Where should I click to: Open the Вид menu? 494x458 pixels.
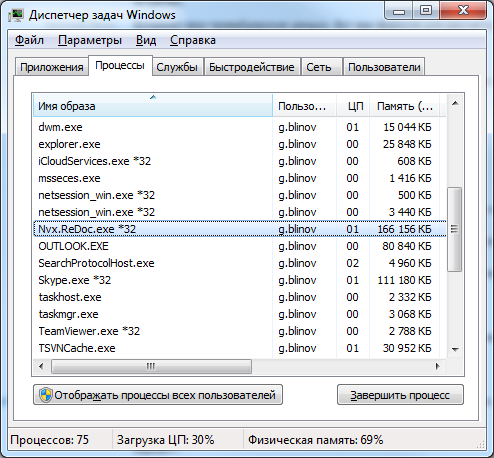click(x=146, y=40)
